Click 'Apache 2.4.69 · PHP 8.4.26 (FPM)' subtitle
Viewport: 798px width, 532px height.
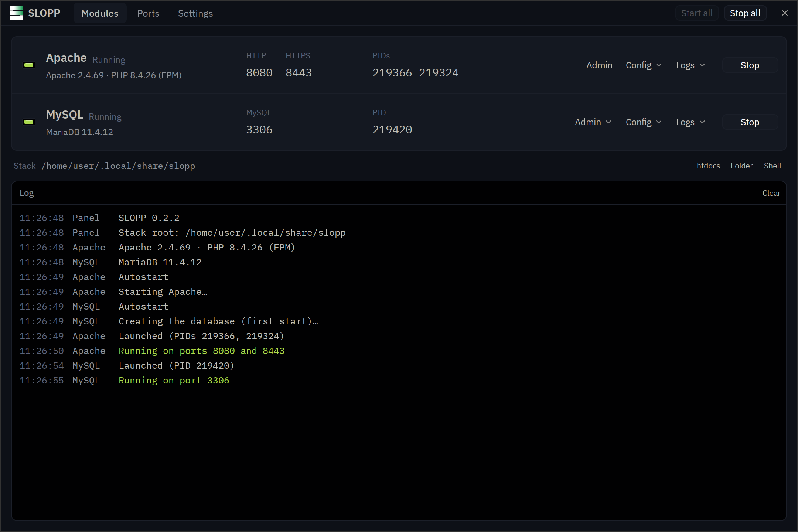coord(114,75)
